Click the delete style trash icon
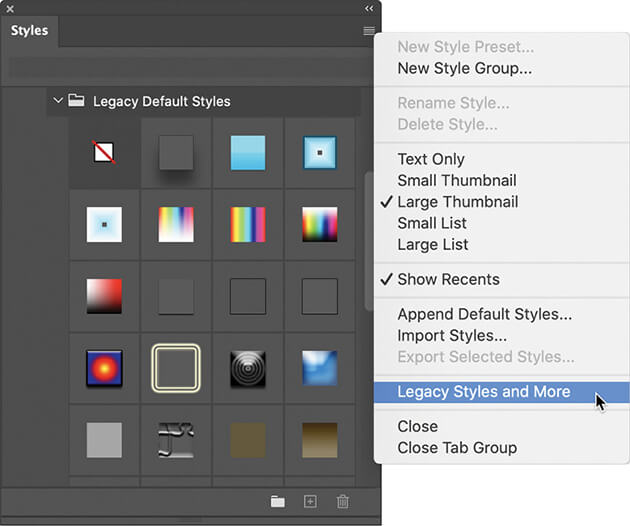 343,502
